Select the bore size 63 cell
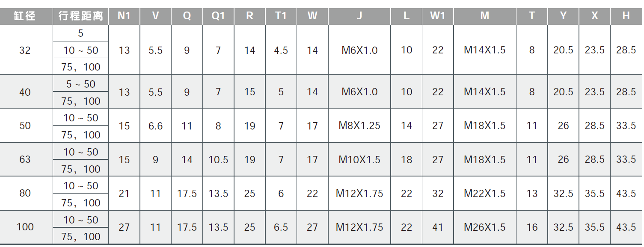644x247 pixels. (x=25, y=159)
